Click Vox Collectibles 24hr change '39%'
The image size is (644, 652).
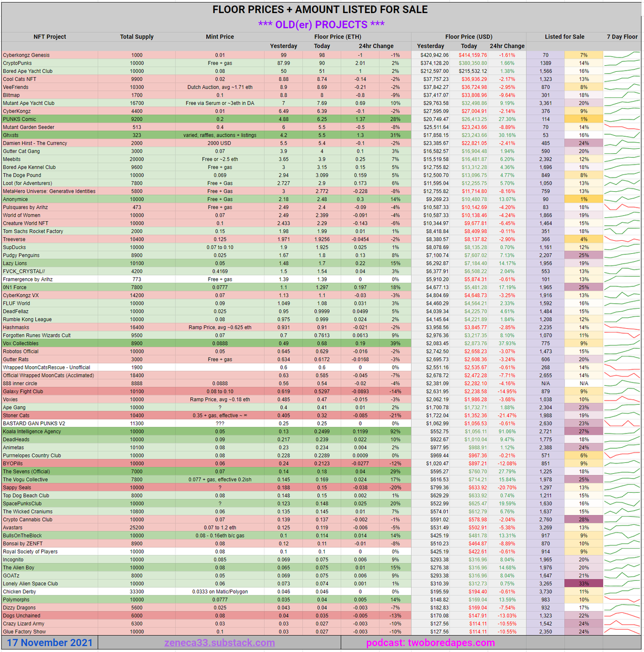[395, 343]
